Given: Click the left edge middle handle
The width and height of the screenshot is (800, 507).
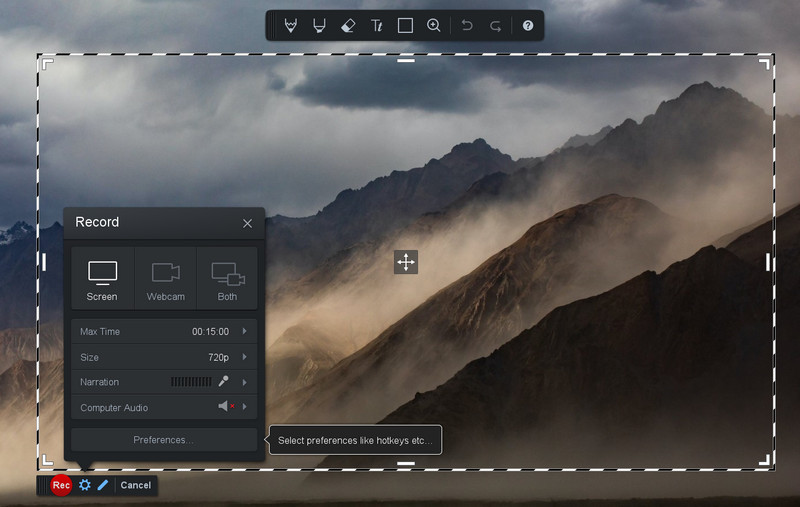Looking at the screenshot, I should click(x=44, y=262).
